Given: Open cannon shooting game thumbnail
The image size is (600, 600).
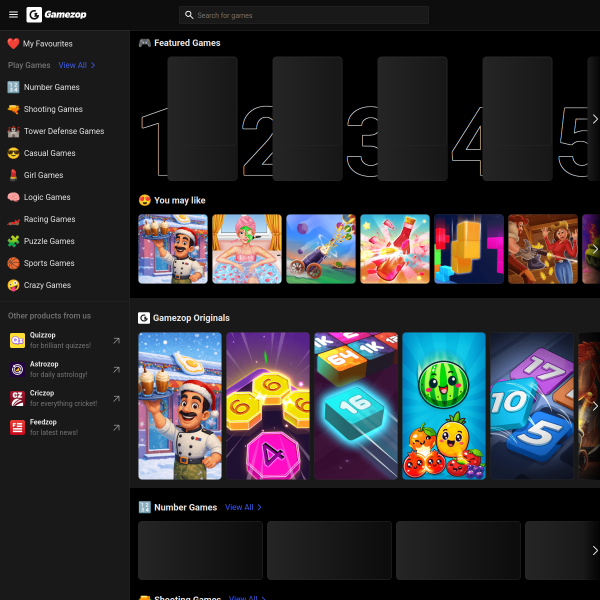Looking at the screenshot, I should 321,249.
